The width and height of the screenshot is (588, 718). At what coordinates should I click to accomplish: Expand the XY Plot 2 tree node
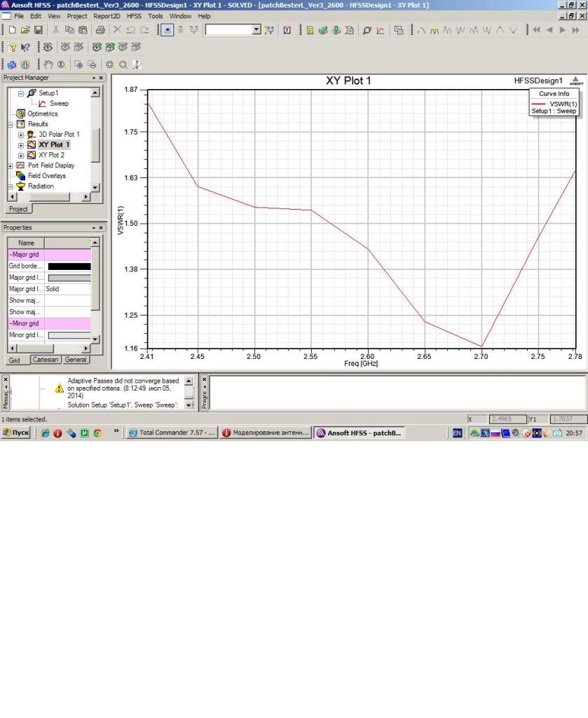(21, 155)
